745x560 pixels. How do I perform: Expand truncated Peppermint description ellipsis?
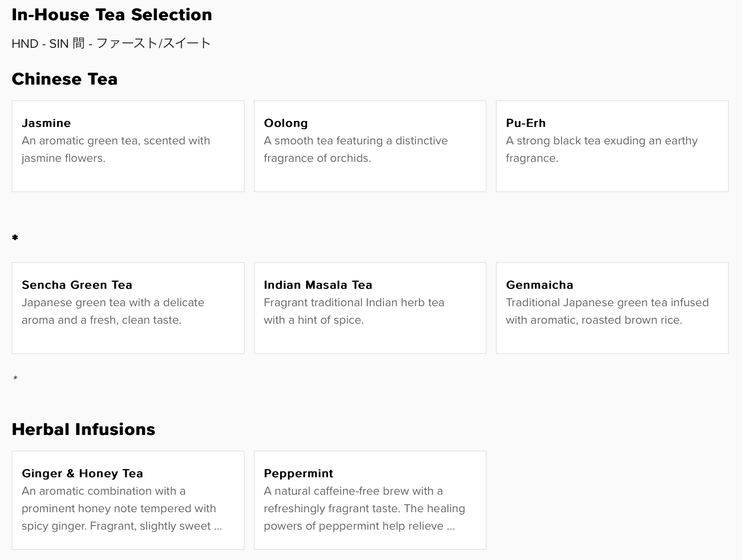pyautogui.click(x=451, y=526)
